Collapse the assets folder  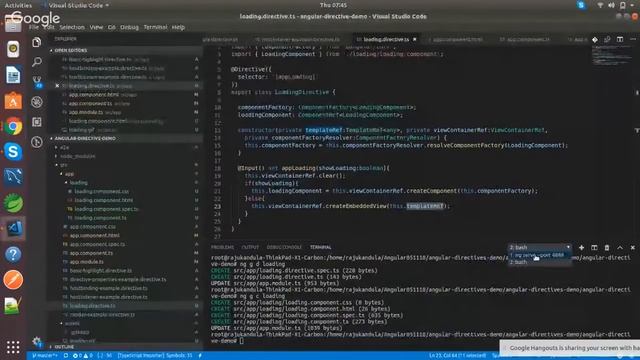[x=72, y=323]
